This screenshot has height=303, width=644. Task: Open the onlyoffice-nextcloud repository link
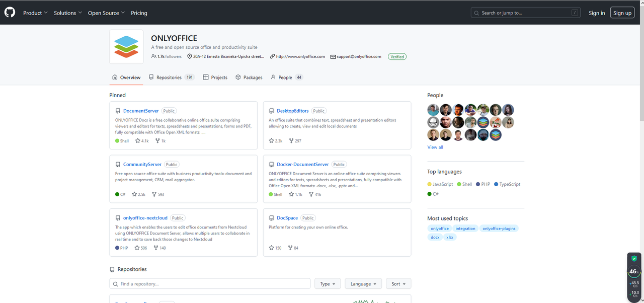(145, 218)
